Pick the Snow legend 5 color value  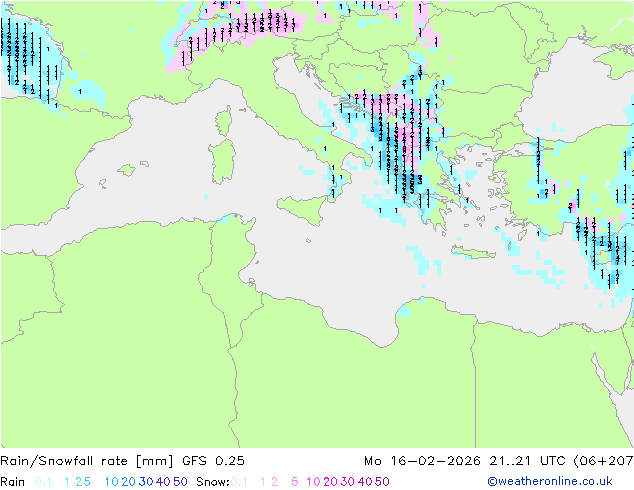click(294, 482)
